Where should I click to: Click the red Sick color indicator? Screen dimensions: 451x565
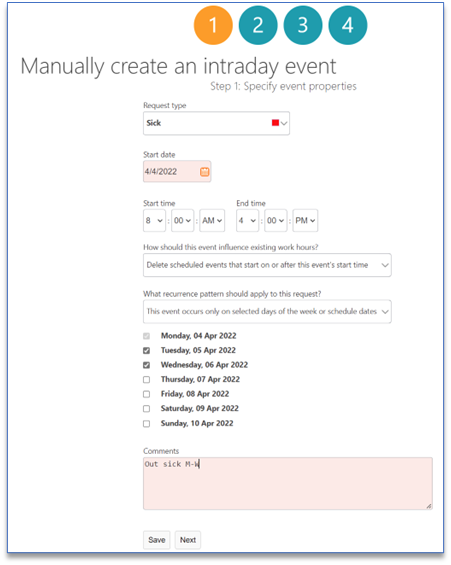pyautogui.click(x=275, y=123)
